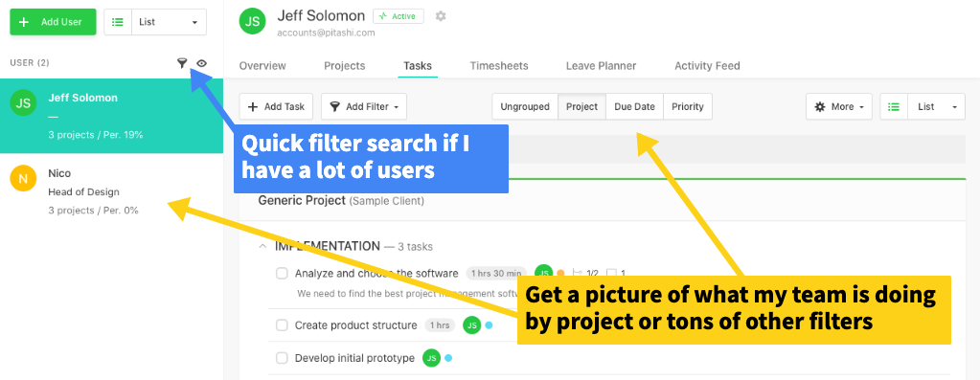
Task: Click Nico's yellow N avatar
Action: click(x=23, y=179)
